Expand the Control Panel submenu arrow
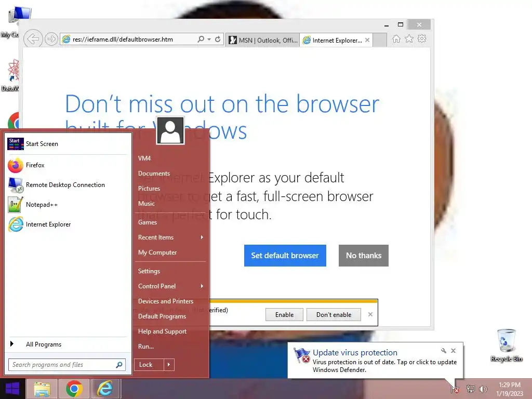Screen dimensions: 532x399 coord(202,286)
